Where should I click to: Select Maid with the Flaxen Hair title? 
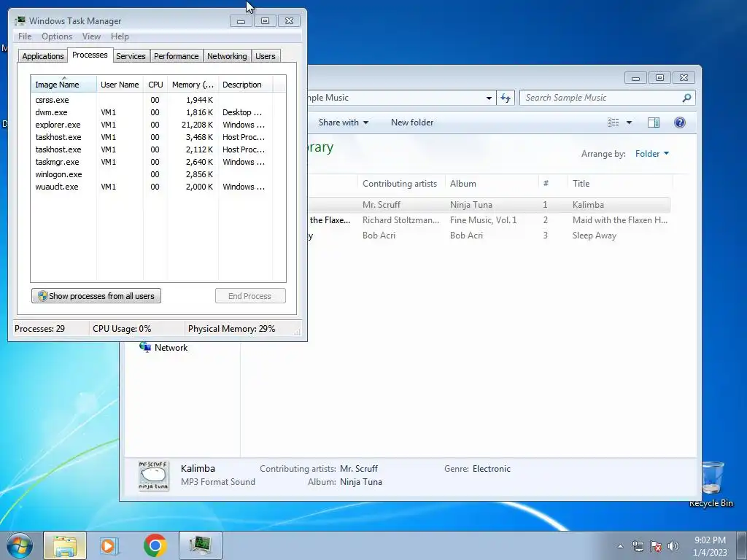(620, 220)
